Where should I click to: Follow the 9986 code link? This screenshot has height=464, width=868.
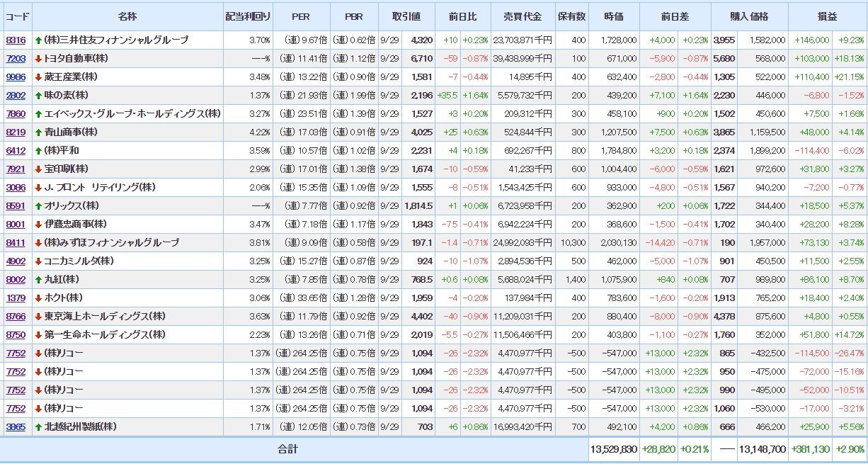click(16, 77)
